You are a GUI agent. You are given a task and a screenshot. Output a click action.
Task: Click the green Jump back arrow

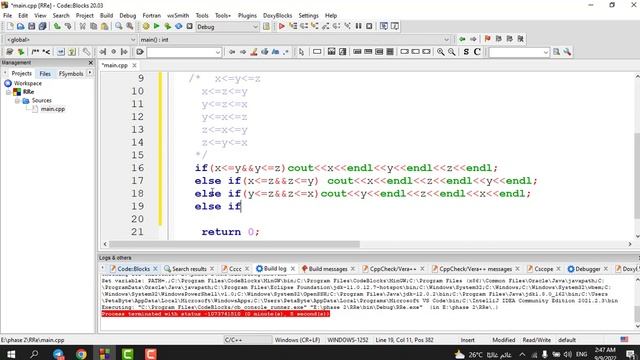(x=462, y=39)
